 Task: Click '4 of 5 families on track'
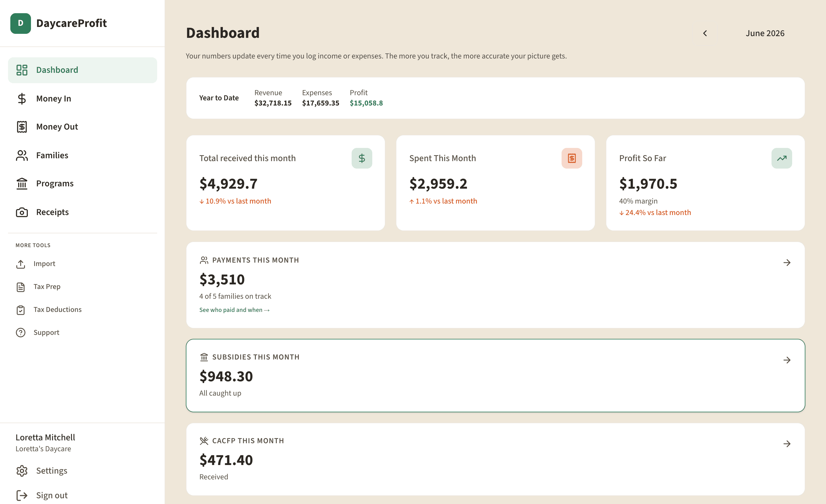235,296
